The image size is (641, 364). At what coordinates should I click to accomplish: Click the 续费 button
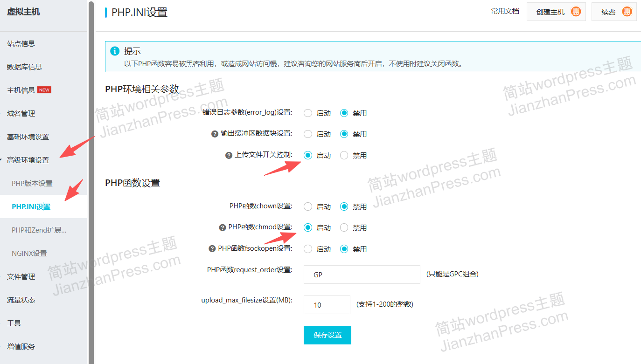(x=614, y=12)
